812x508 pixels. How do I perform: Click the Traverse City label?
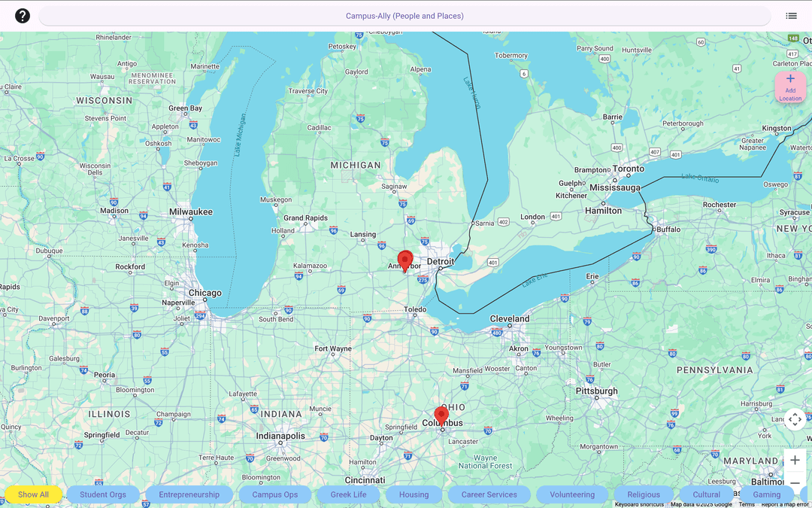(x=308, y=91)
